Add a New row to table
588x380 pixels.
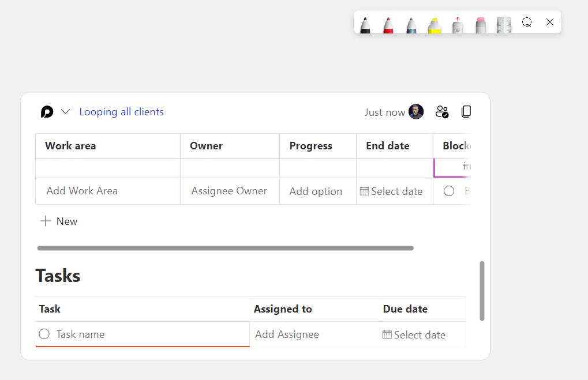59,221
